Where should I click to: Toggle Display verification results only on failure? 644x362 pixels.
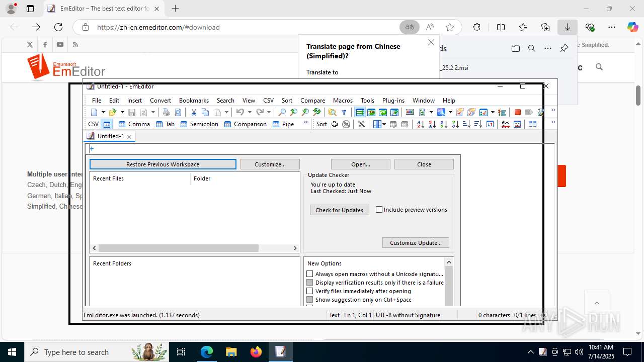[310, 283]
